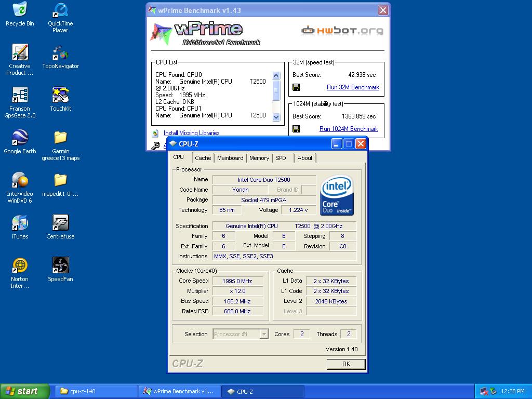Select the SpeedFan desktop icon

[60, 265]
